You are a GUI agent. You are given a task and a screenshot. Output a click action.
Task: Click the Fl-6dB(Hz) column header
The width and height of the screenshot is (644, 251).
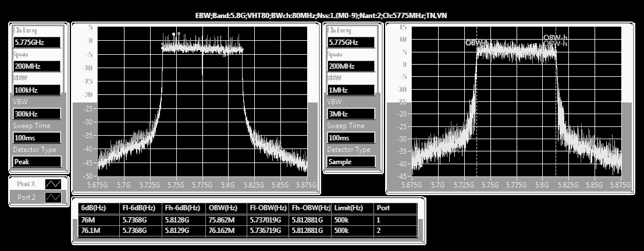click(141, 208)
